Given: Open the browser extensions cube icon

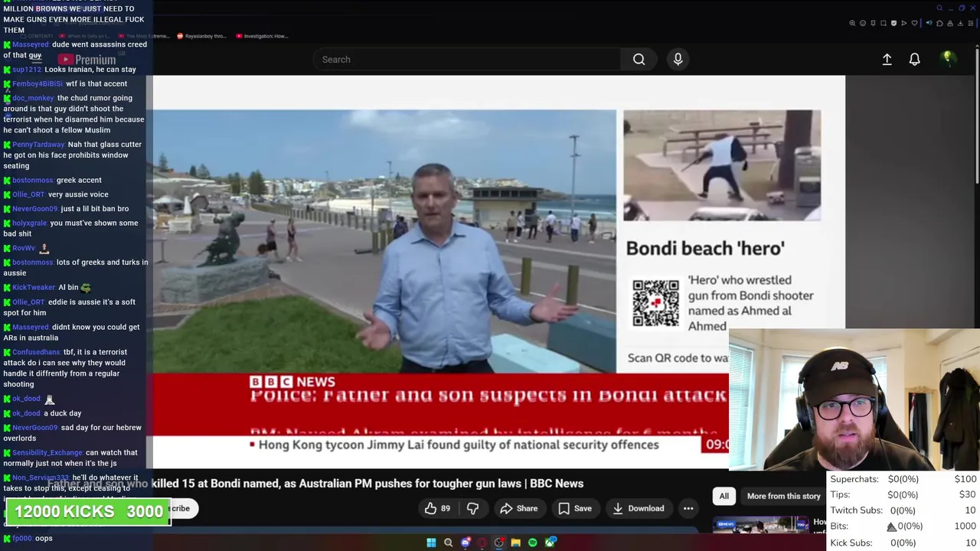Looking at the screenshot, I should [x=939, y=23].
